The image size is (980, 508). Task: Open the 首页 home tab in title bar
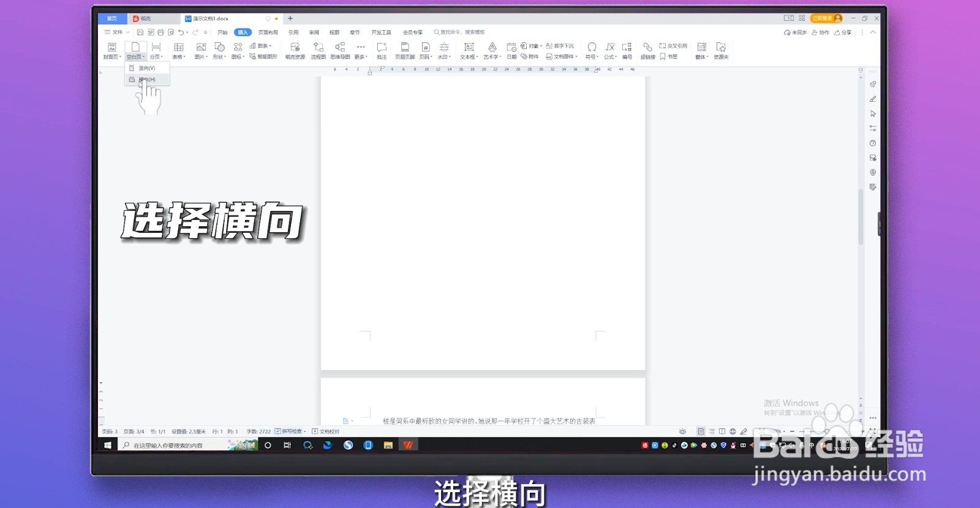point(112,18)
